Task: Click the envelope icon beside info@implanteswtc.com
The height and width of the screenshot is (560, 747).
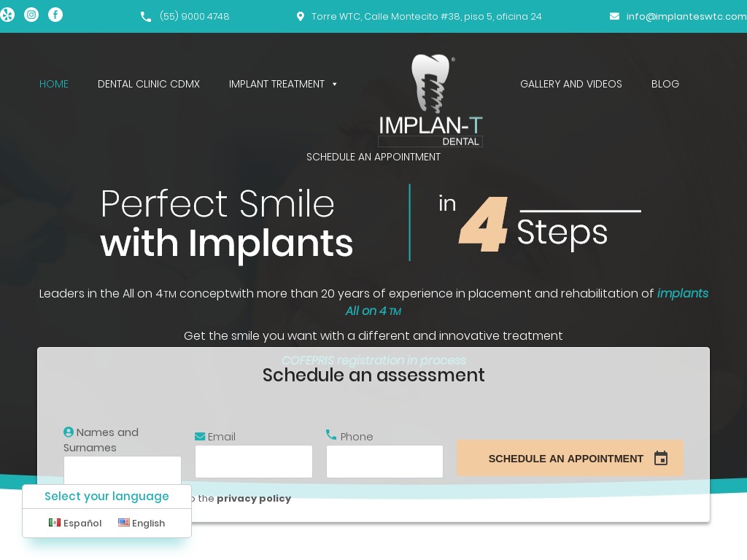Action: [x=615, y=16]
